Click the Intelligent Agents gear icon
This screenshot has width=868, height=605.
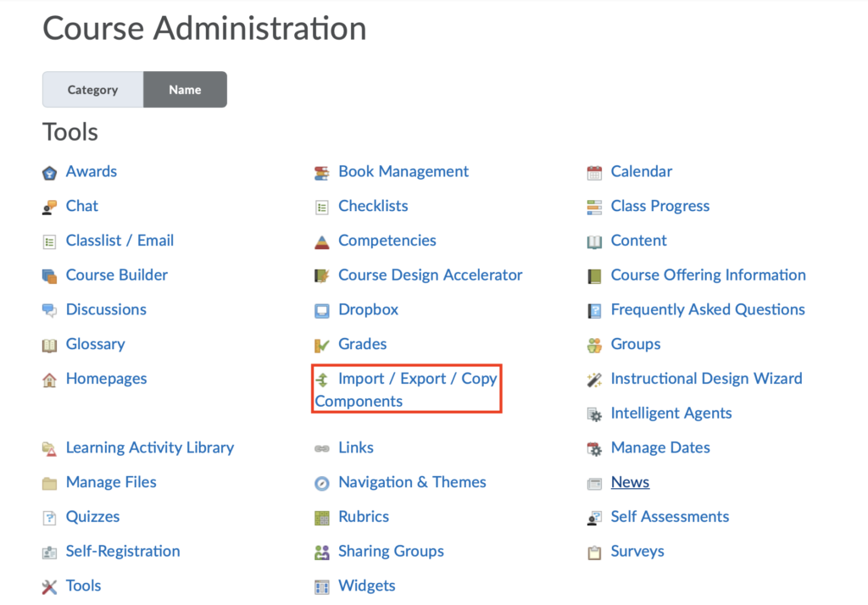tap(594, 414)
